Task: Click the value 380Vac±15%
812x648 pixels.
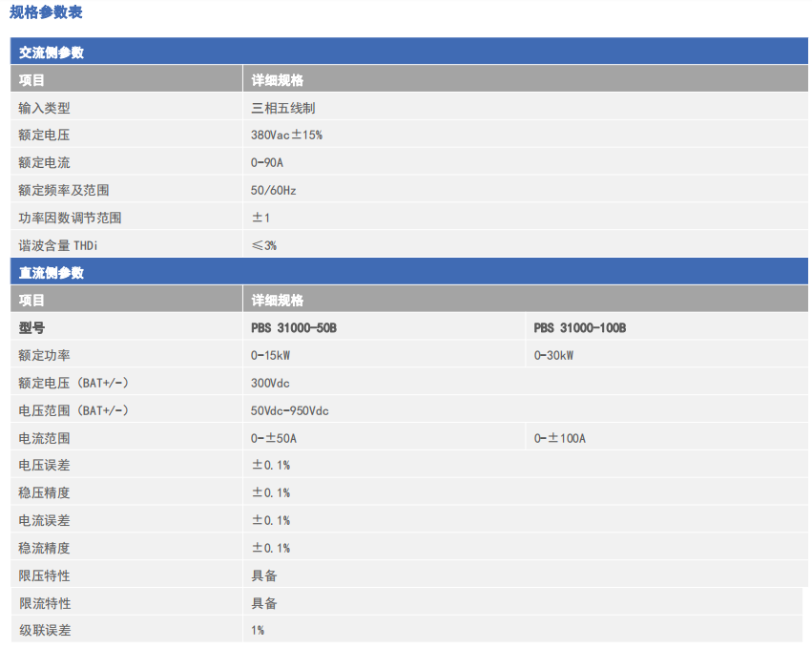Action: [286, 135]
